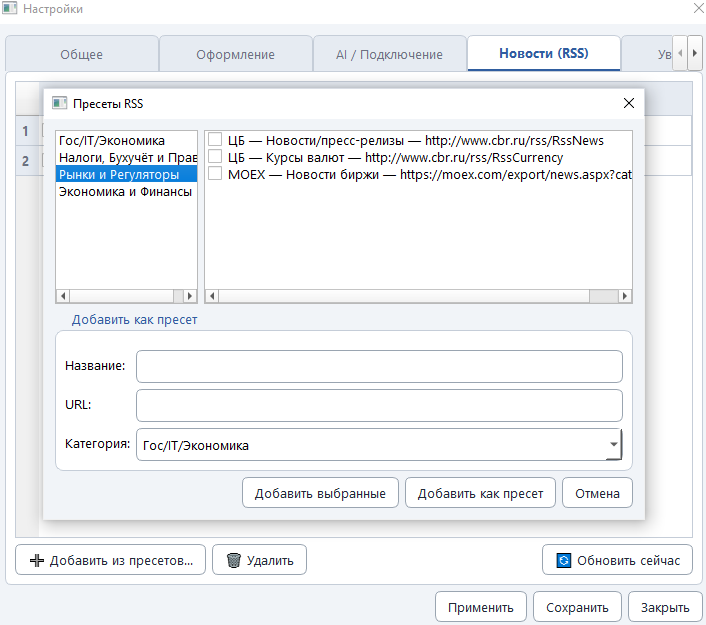Screen dimensions: 706x625
Task: Click the feeds list horizontal scrollbar thumb
Action: point(404,296)
